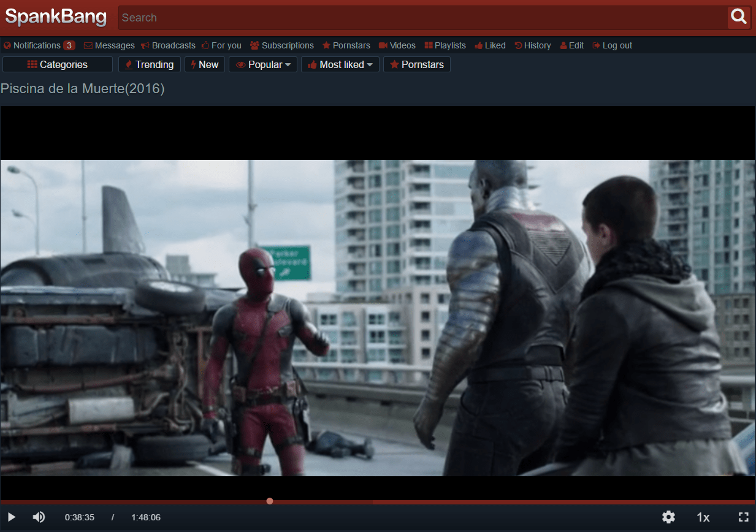
Task: Expand the Popular dropdown
Action: pos(263,64)
